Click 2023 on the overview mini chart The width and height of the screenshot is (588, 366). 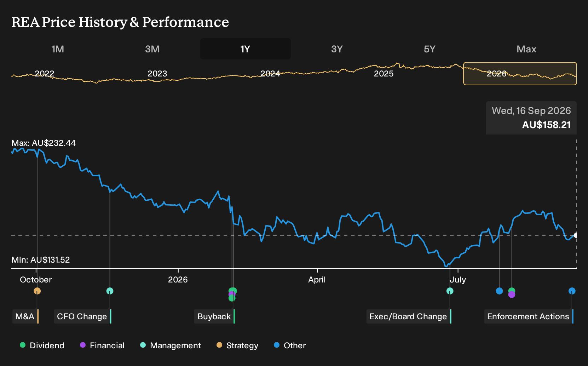[157, 74]
